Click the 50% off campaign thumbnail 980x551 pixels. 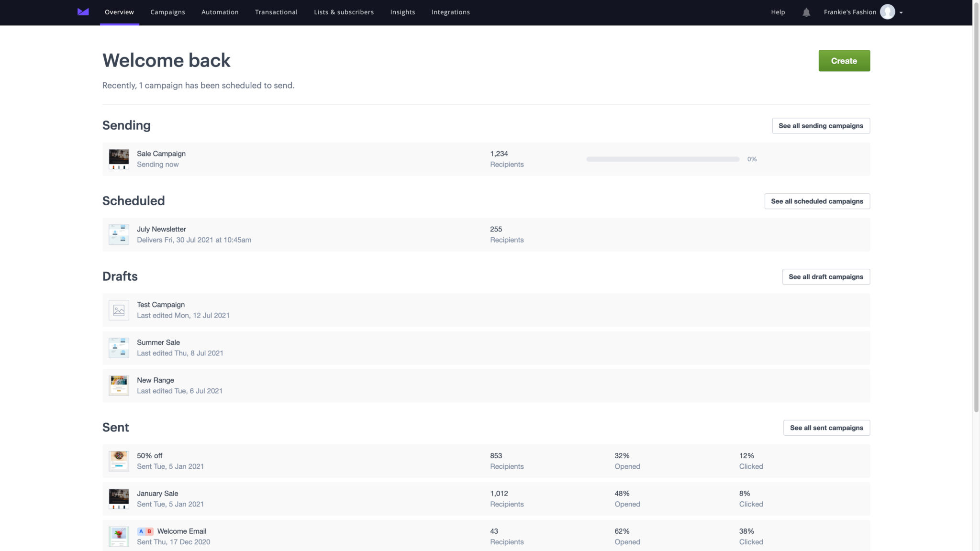pos(119,461)
